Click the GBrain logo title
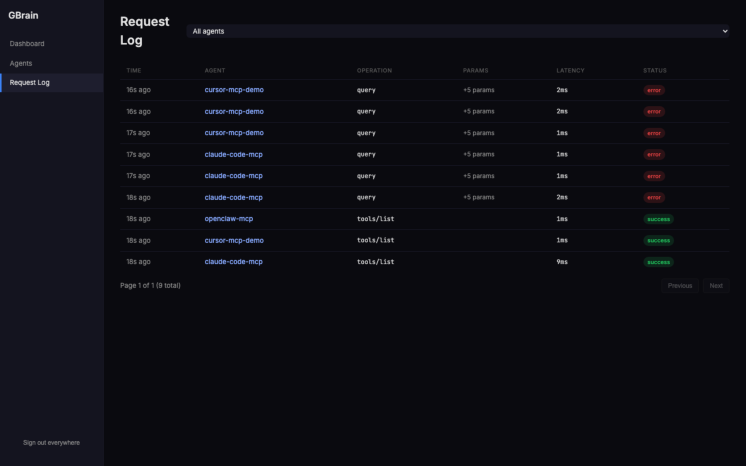This screenshot has width=746, height=466. [x=23, y=15]
